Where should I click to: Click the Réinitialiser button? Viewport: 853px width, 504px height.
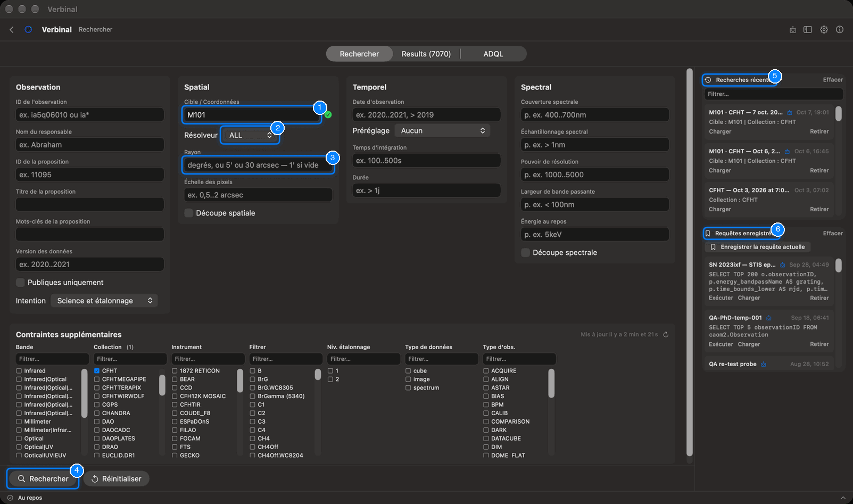pyautogui.click(x=117, y=479)
